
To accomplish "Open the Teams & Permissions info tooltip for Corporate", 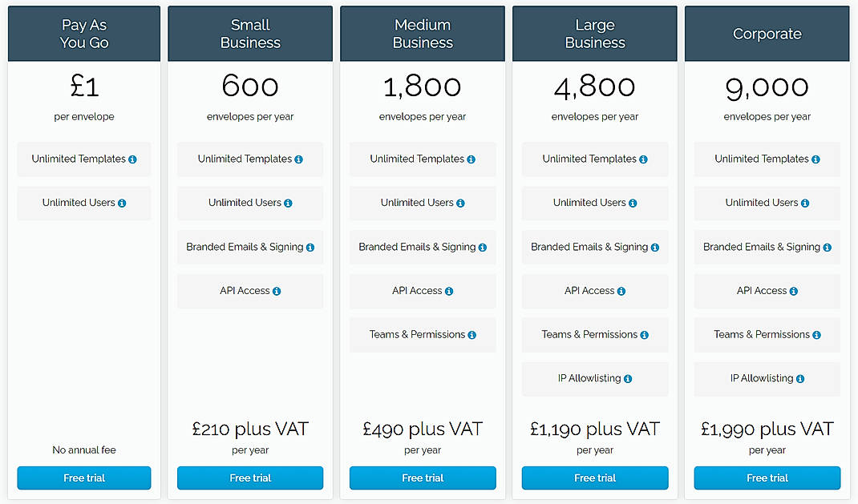I will [x=817, y=335].
